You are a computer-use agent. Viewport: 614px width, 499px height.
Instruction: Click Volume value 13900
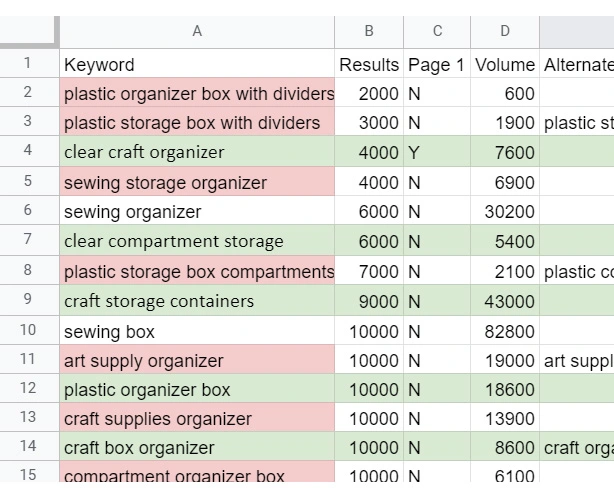click(505, 418)
